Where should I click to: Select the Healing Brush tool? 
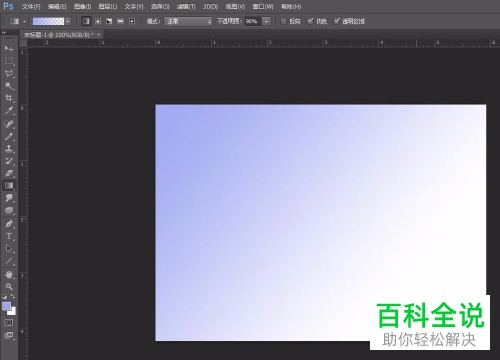(9, 124)
